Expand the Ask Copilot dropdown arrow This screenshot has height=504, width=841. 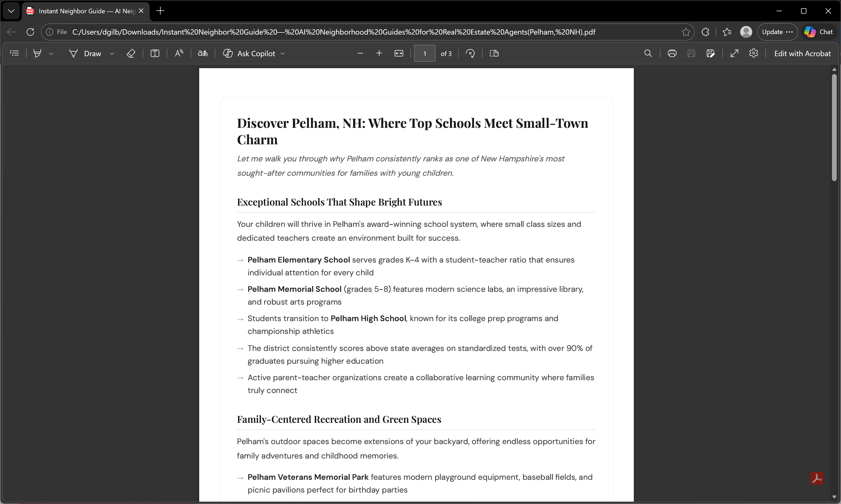283,54
